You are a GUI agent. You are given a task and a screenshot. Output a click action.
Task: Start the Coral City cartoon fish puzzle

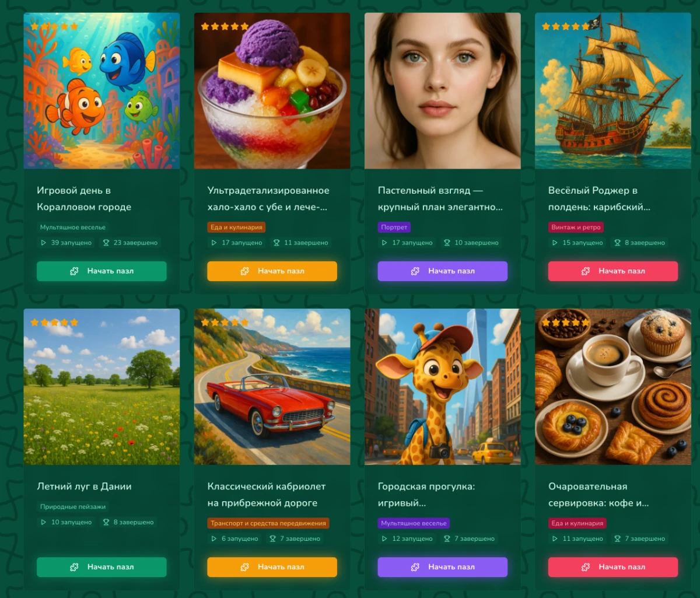click(x=101, y=271)
